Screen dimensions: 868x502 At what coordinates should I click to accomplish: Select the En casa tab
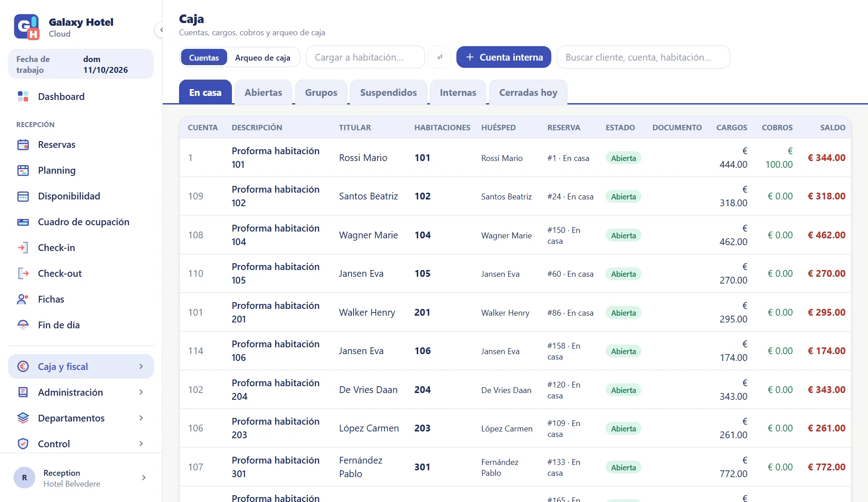click(205, 92)
